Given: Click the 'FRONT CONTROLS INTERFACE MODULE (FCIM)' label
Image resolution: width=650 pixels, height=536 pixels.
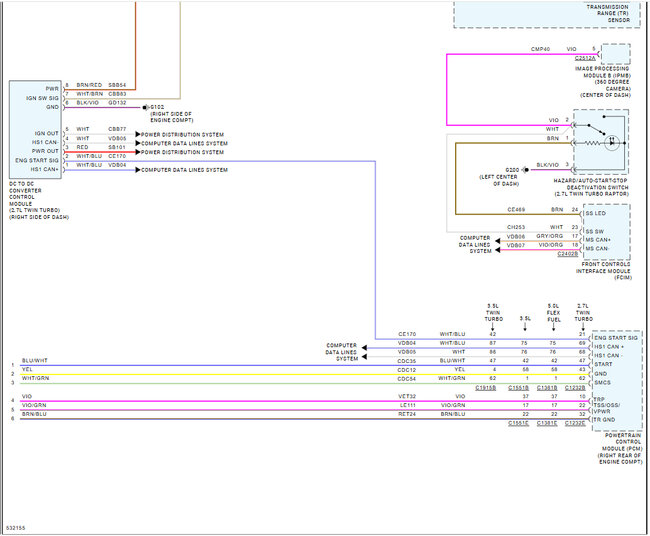Looking at the screenshot, I should click(604, 271).
